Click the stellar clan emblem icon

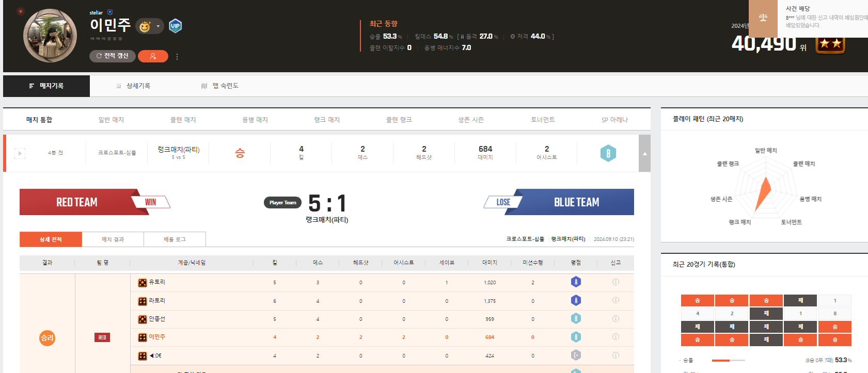click(x=110, y=12)
